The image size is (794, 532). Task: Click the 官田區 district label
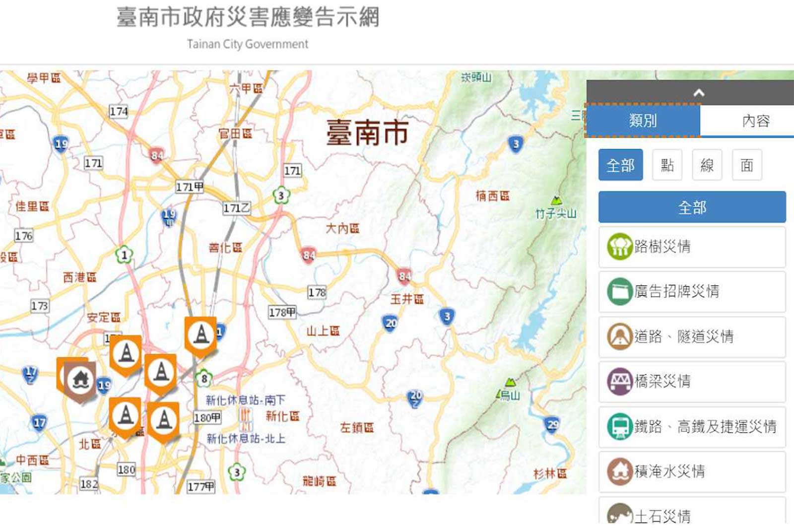(x=235, y=134)
